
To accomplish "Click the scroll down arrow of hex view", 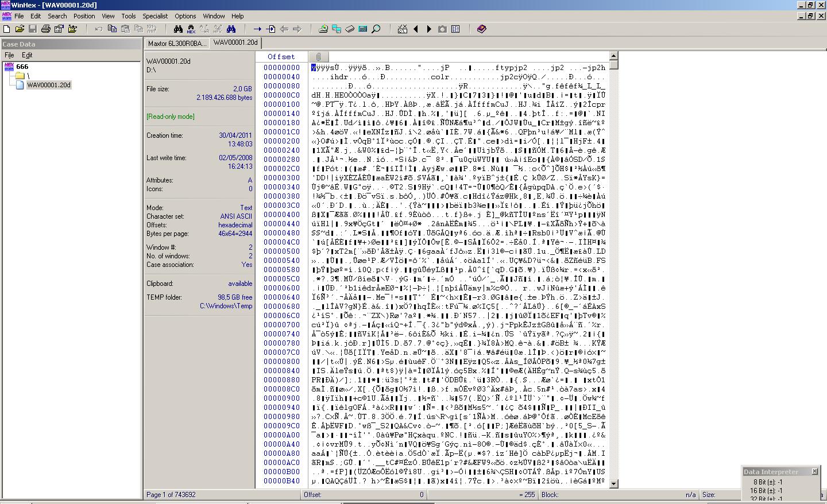I will 613,484.
